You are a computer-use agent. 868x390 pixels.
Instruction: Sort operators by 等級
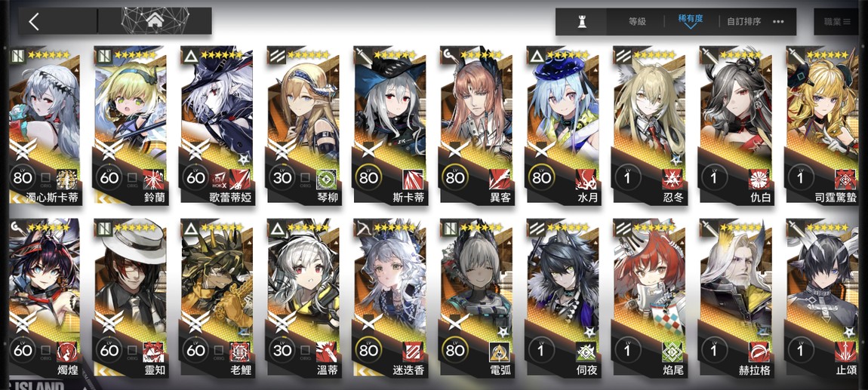637,22
